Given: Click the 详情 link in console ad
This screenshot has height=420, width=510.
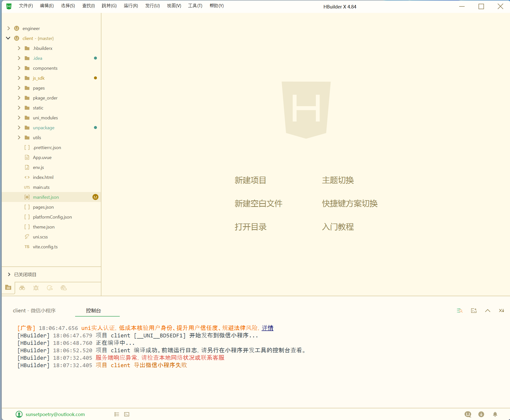Looking at the screenshot, I should (x=268, y=328).
